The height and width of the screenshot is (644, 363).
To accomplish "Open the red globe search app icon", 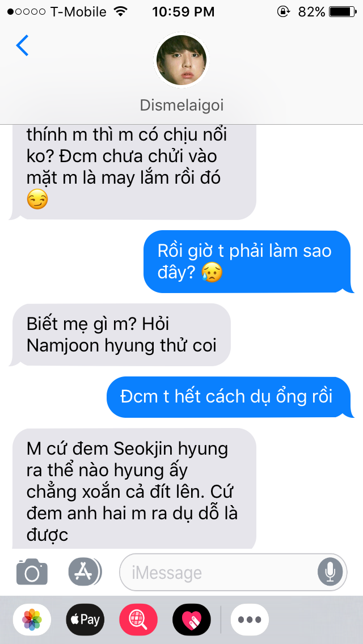I will point(138,620).
